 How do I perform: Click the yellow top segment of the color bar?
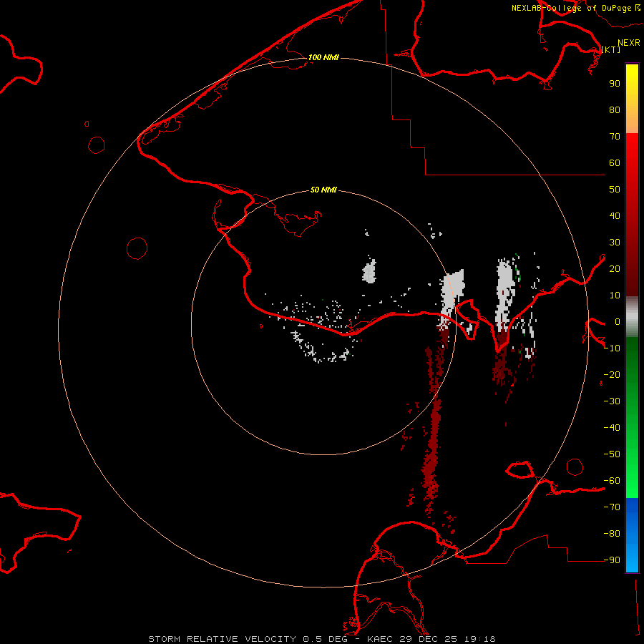(x=632, y=99)
